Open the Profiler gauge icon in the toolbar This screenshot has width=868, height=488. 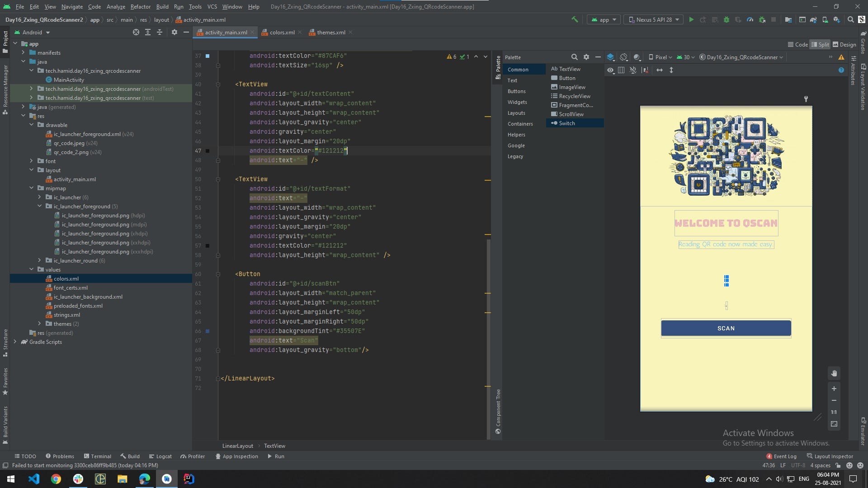pos(750,20)
